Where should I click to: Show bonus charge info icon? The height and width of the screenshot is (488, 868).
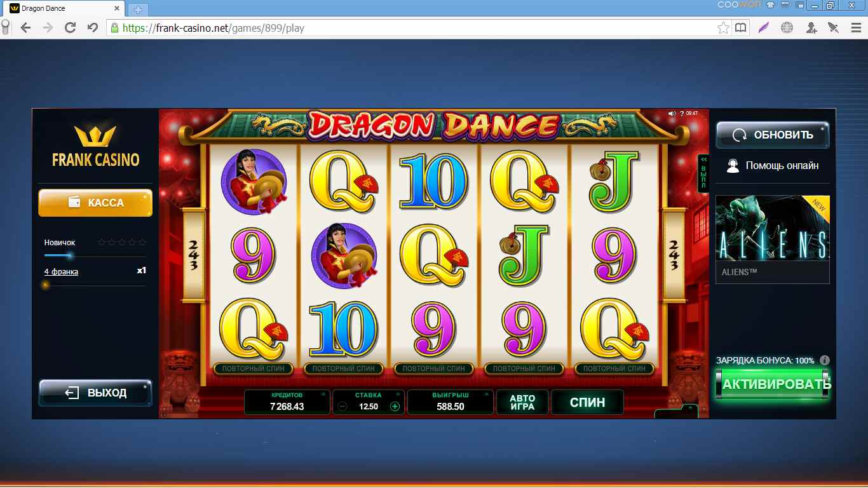click(825, 360)
